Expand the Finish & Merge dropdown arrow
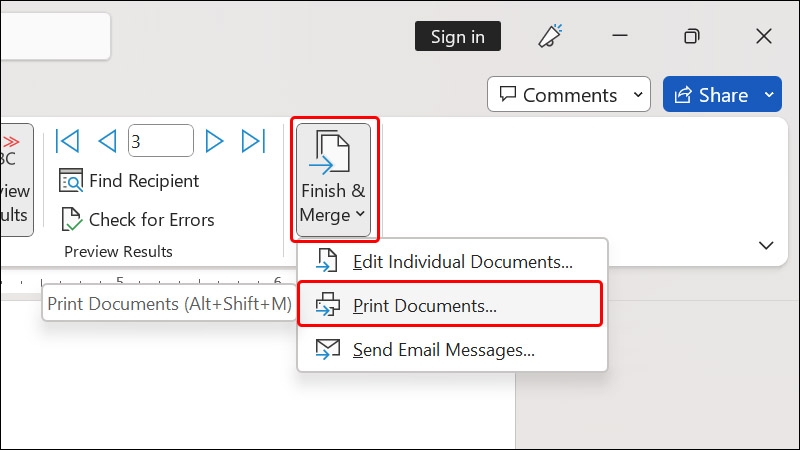The width and height of the screenshot is (800, 450). click(361, 214)
